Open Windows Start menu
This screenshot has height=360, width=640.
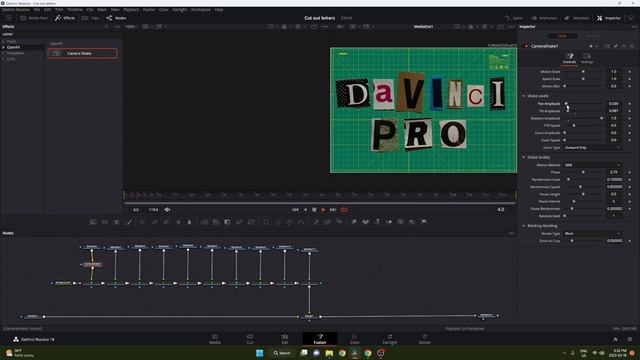(260, 353)
